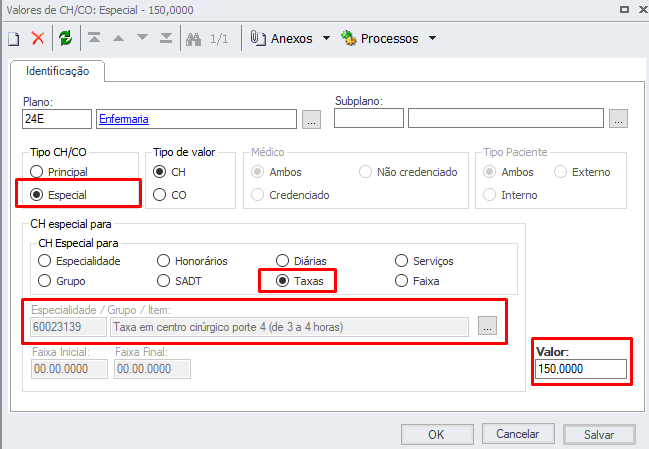Select Ambos in the Médico group

(x=257, y=171)
